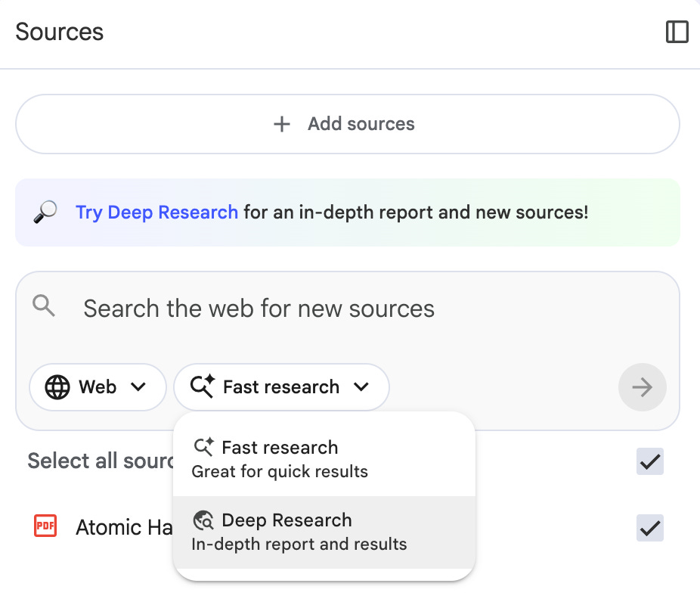
Task: Open the Web source type dropdown
Action: [x=98, y=386]
